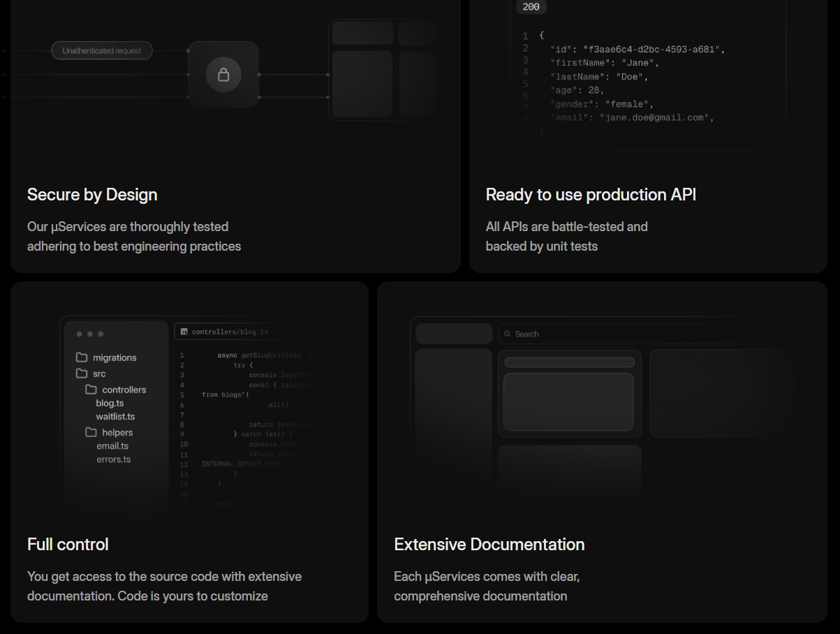Screen dimensions: 840x634
Task: Click the migrations folder label
Action: [x=115, y=357]
